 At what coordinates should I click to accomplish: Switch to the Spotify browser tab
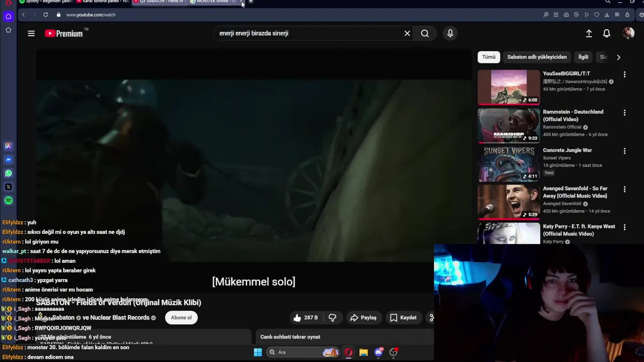click(45, 2)
